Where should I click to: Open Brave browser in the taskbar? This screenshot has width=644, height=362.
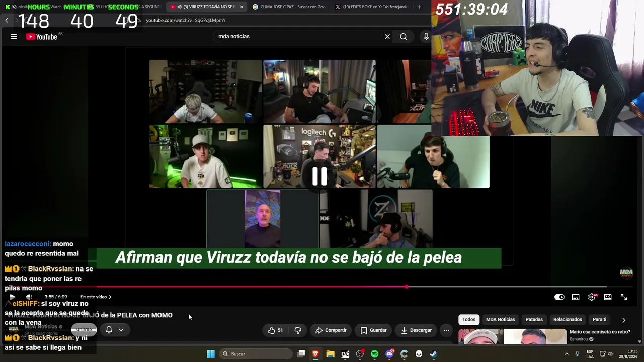(315, 354)
